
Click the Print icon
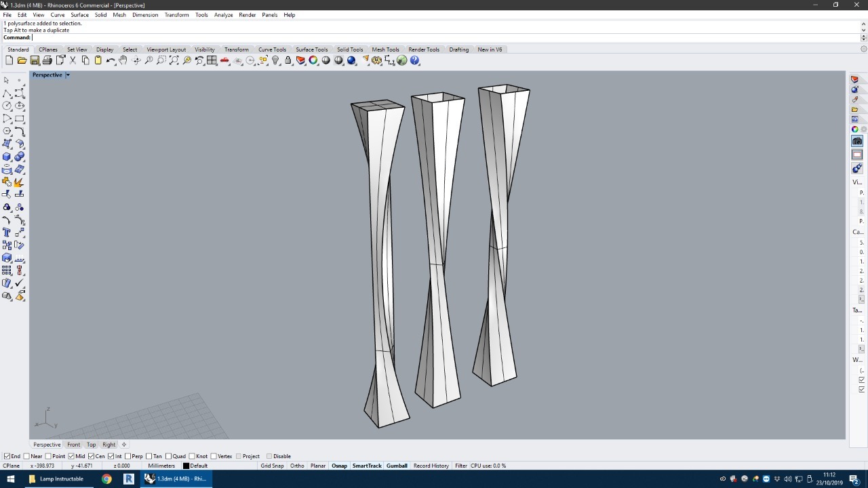[x=47, y=60]
